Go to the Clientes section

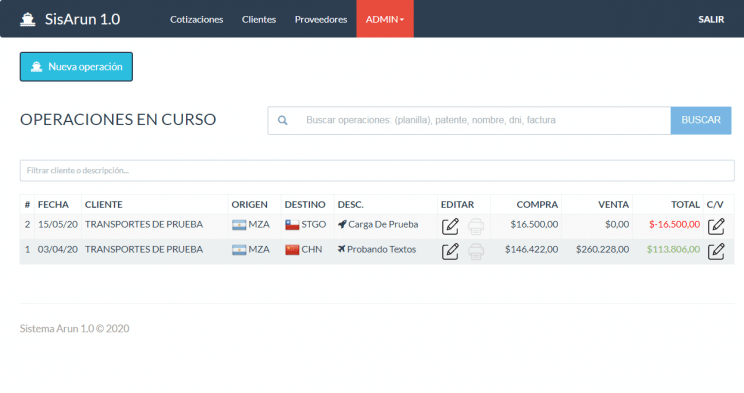pos(259,19)
